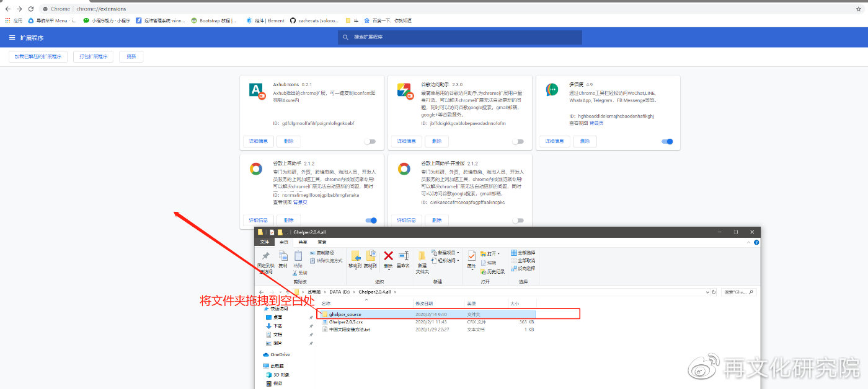
Task: Open the Element component bookmark
Action: 265,20
